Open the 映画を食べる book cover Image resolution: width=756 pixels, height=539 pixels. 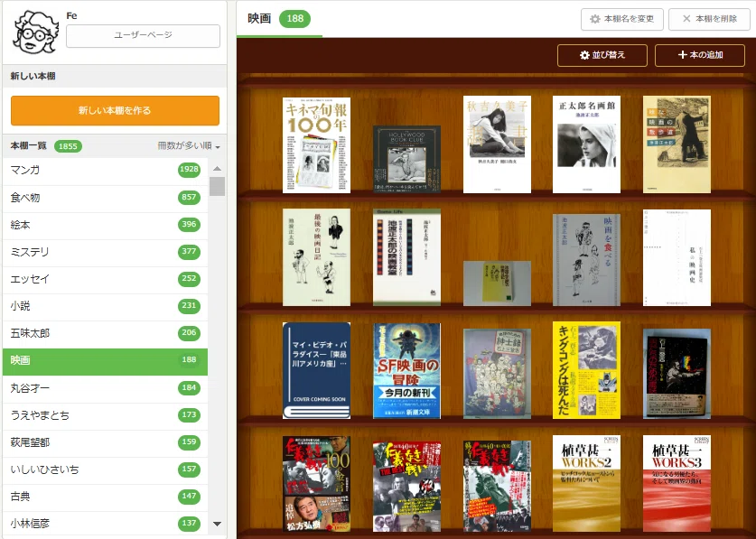click(586, 260)
